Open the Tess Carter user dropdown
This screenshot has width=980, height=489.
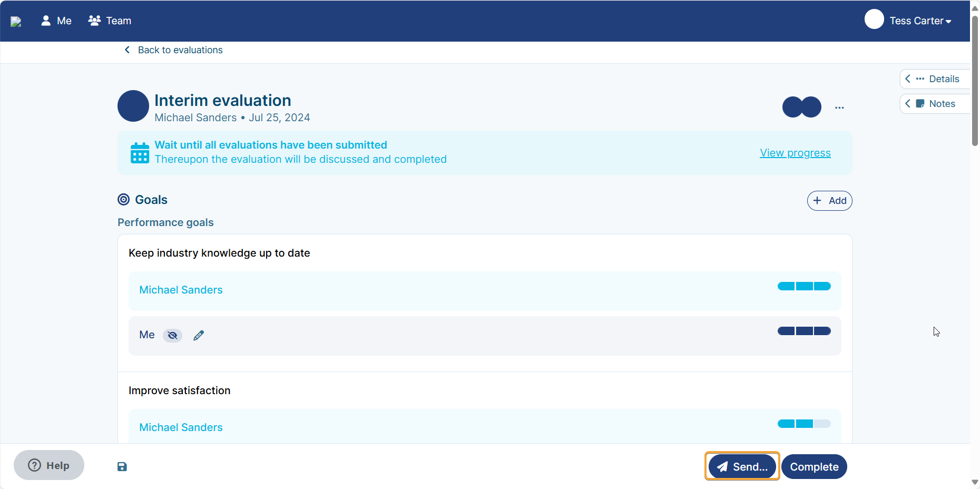click(x=920, y=21)
